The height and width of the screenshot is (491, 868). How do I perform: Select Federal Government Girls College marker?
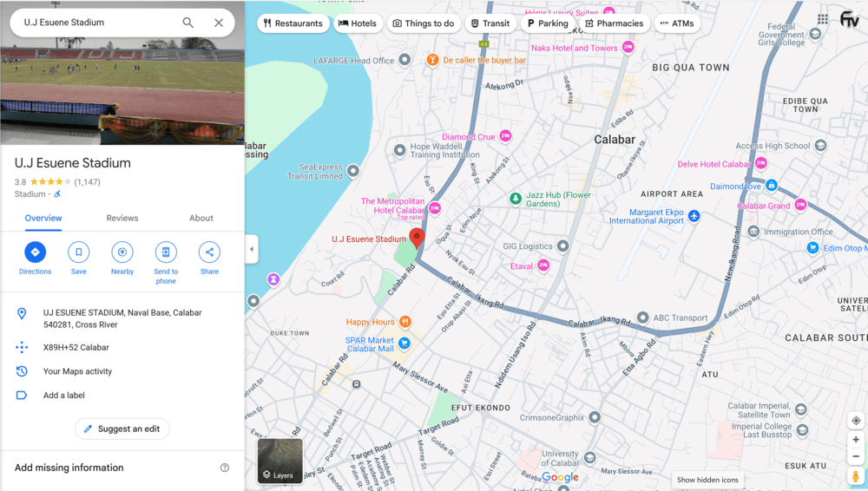[815, 35]
